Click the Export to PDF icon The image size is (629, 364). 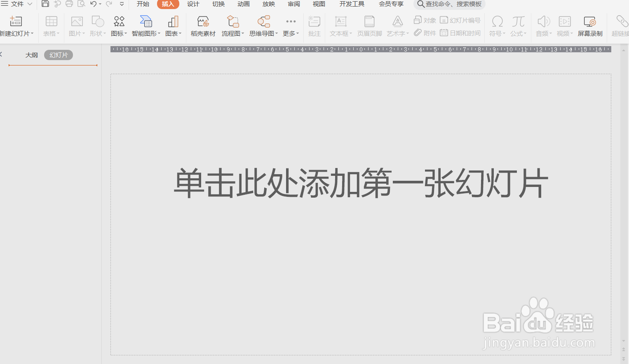pos(57,4)
